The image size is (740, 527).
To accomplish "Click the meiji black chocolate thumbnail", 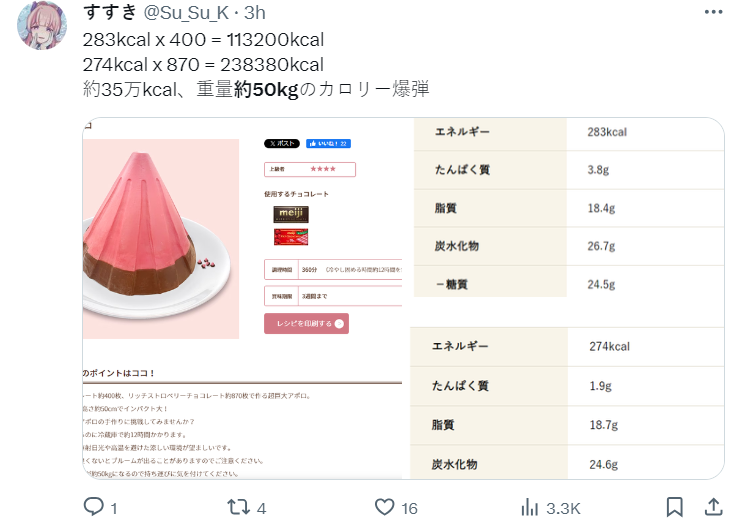I will [291, 214].
